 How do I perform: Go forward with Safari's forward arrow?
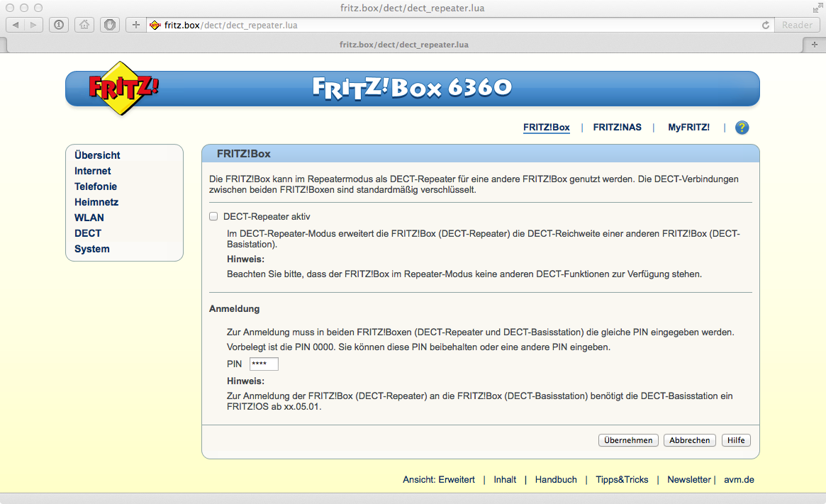pyautogui.click(x=34, y=25)
